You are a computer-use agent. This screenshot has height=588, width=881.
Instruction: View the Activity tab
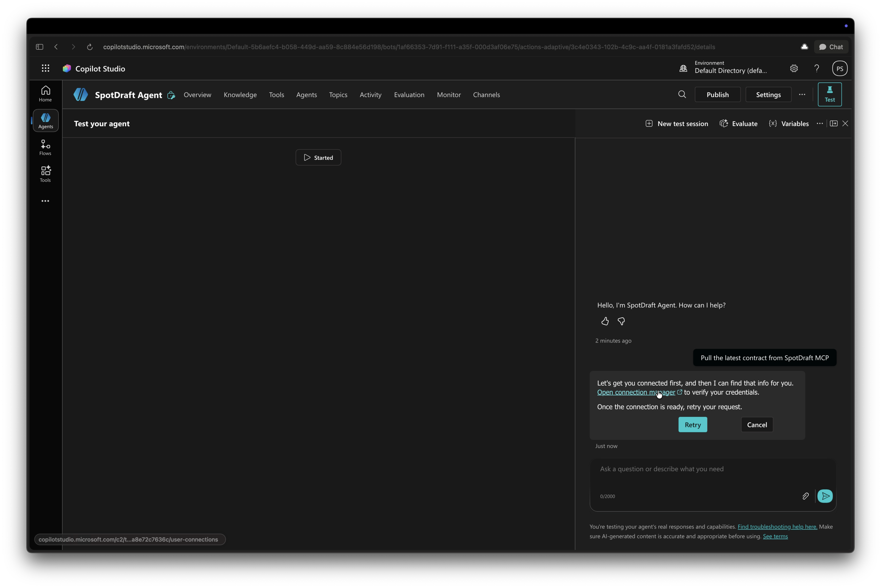(370, 95)
